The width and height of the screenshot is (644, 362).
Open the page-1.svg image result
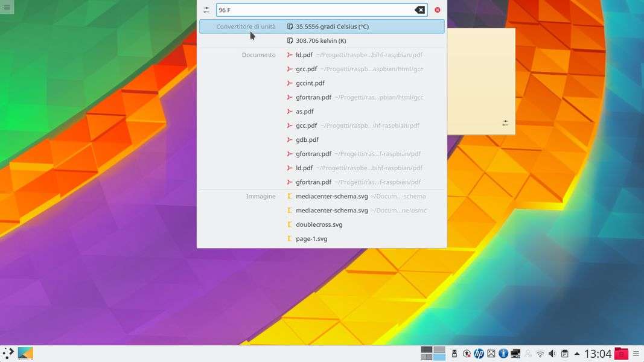(311, 239)
